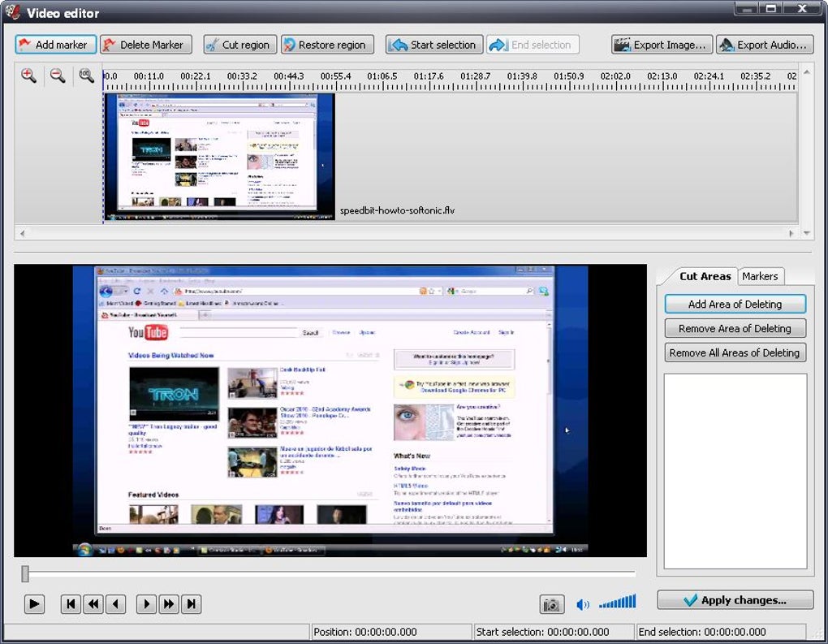Click the End selection status field
This screenshot has width=828, height=644.
coord(720,632)
